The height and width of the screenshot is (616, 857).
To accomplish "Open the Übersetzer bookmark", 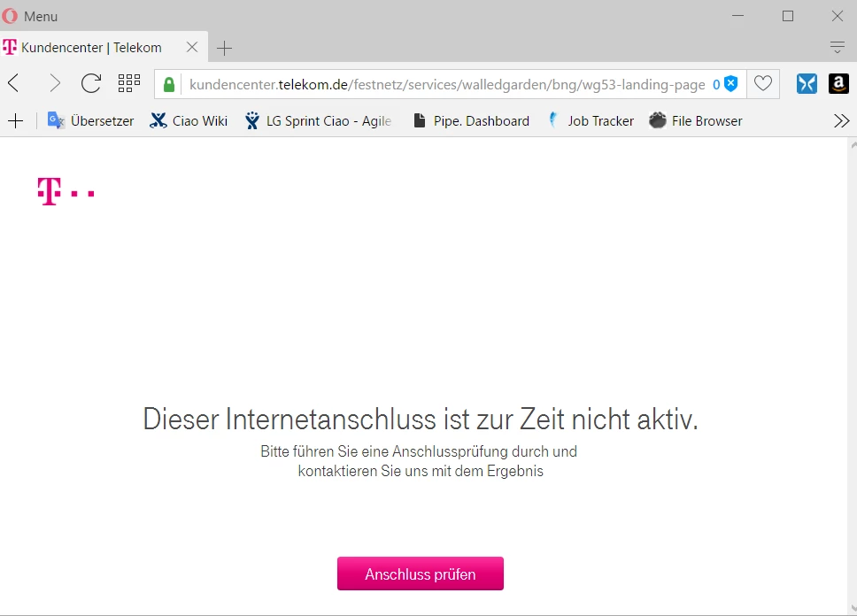I will [x=90, y=120].
